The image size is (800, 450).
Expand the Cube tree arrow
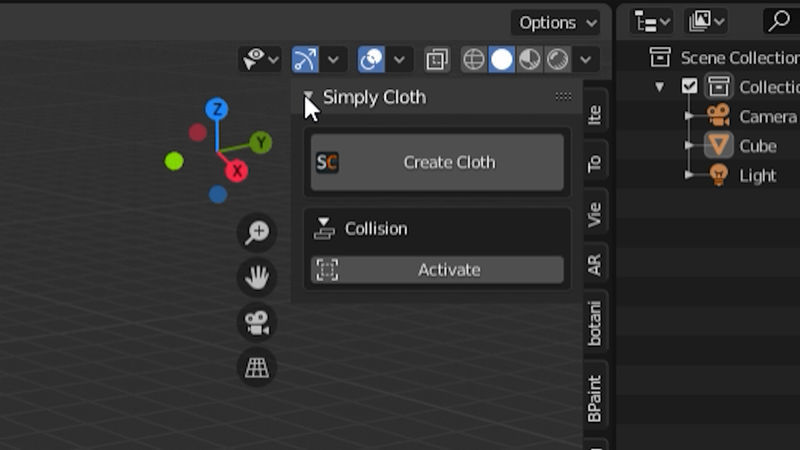(689, 146)
